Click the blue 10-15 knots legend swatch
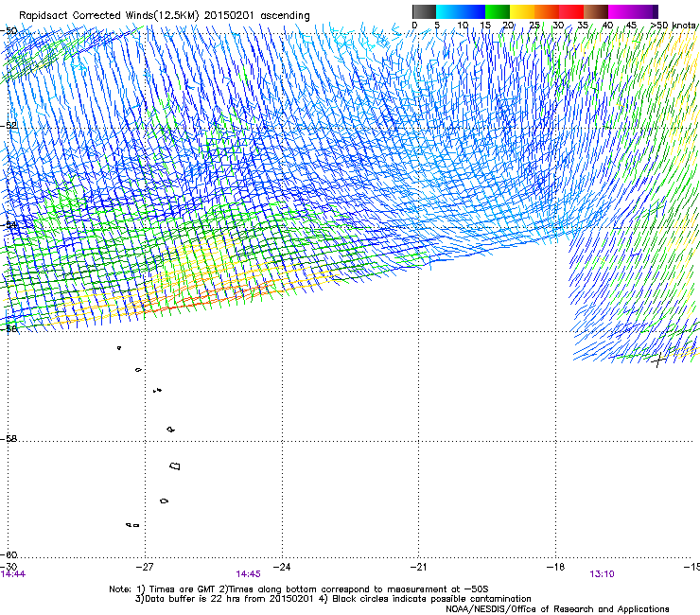 473,11
